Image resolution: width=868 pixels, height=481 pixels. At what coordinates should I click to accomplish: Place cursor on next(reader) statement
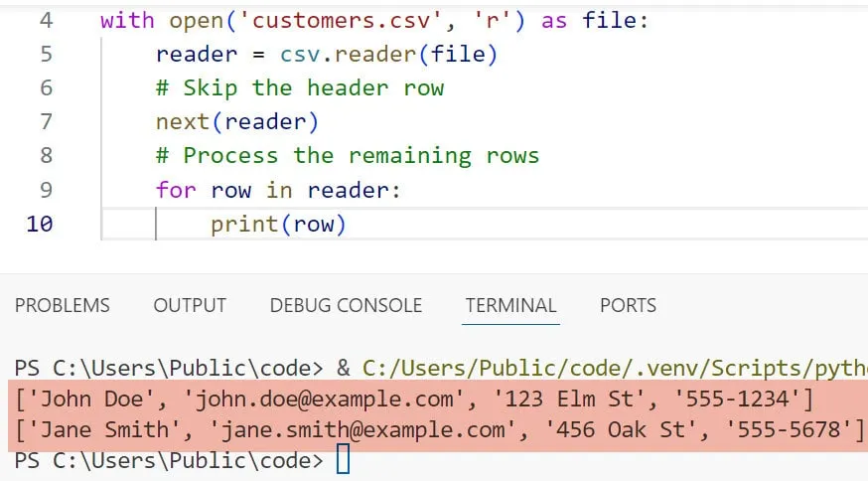click(x=236, y=121)
